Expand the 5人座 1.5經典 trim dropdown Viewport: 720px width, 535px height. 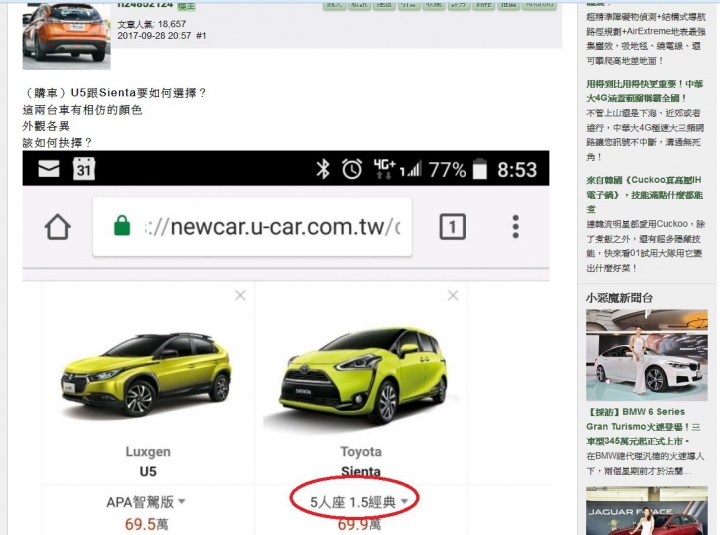coord(359,502)
